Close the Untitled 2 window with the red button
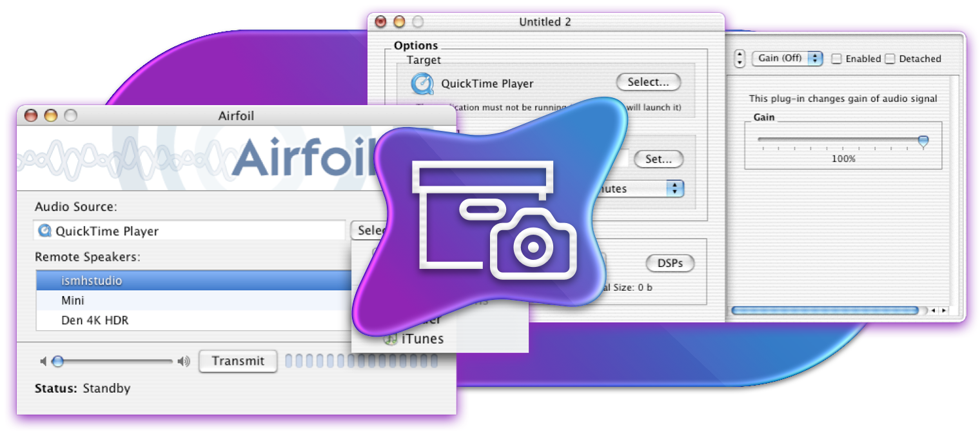This screenshot has width=980, height=432. (x=380, y=21)
